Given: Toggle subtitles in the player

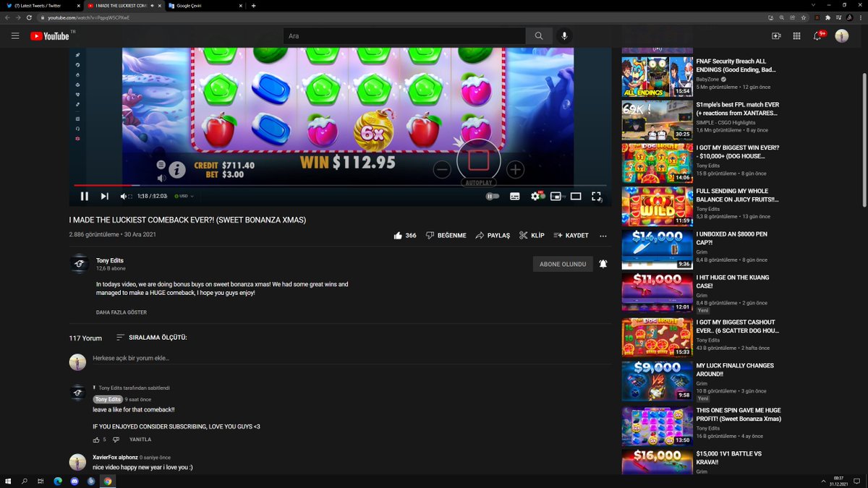Looking at the screenshot, I should 514,196.
